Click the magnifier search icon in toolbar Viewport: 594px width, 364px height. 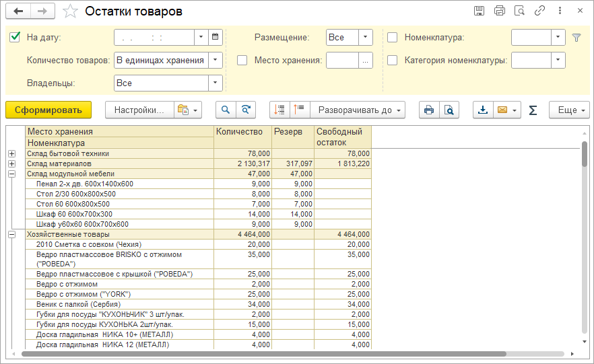(x=226, y=110)
